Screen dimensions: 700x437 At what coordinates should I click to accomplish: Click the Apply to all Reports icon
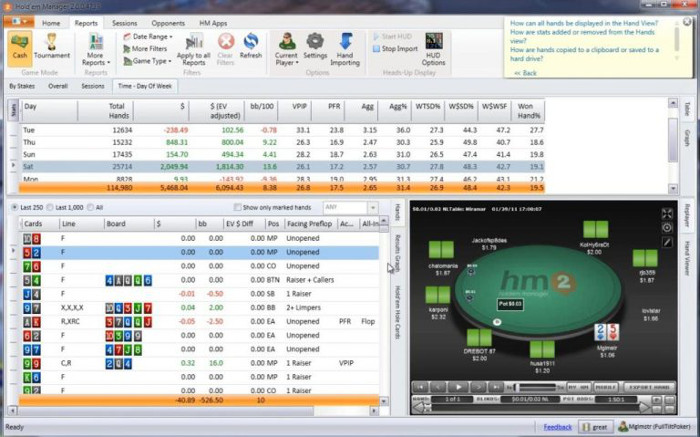pos(195,47)
